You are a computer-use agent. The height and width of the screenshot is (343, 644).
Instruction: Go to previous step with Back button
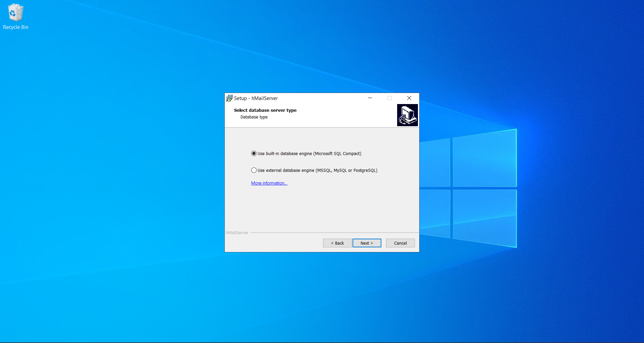pyautogui.click(x=337, y=243)
